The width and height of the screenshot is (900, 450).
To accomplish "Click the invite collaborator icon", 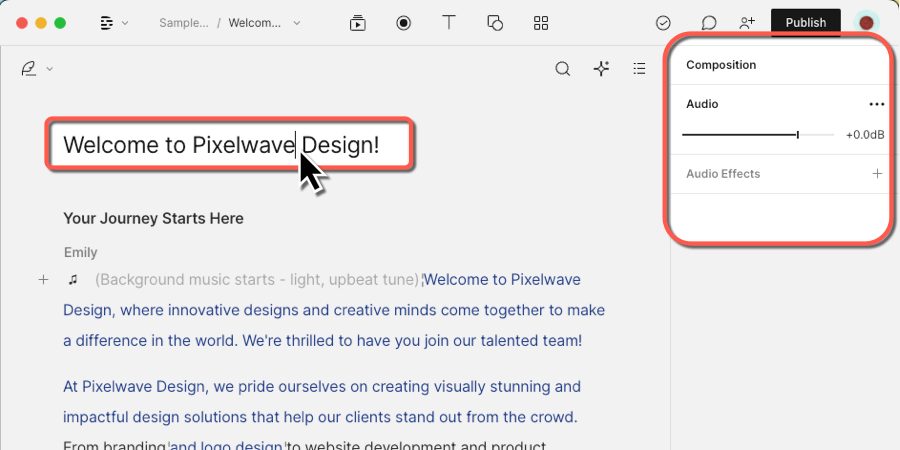I will 747,23.
